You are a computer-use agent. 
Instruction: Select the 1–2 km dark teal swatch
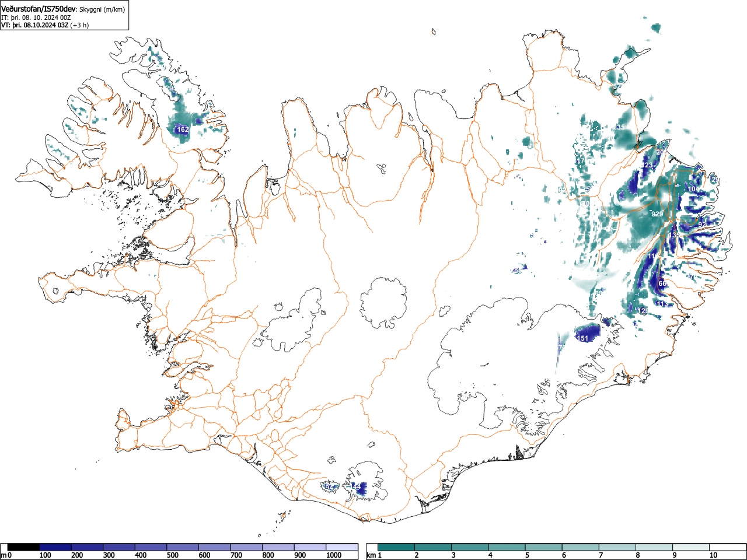397,547
